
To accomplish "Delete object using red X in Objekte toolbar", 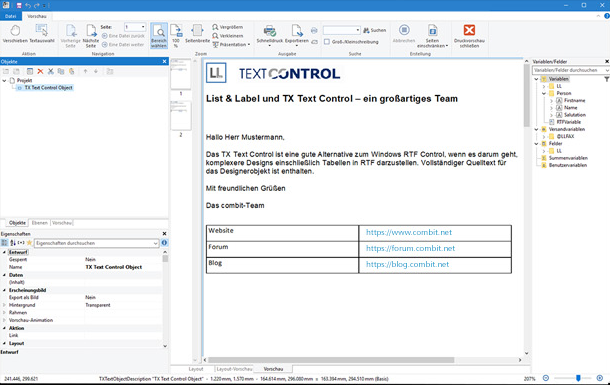I will 40,71.
